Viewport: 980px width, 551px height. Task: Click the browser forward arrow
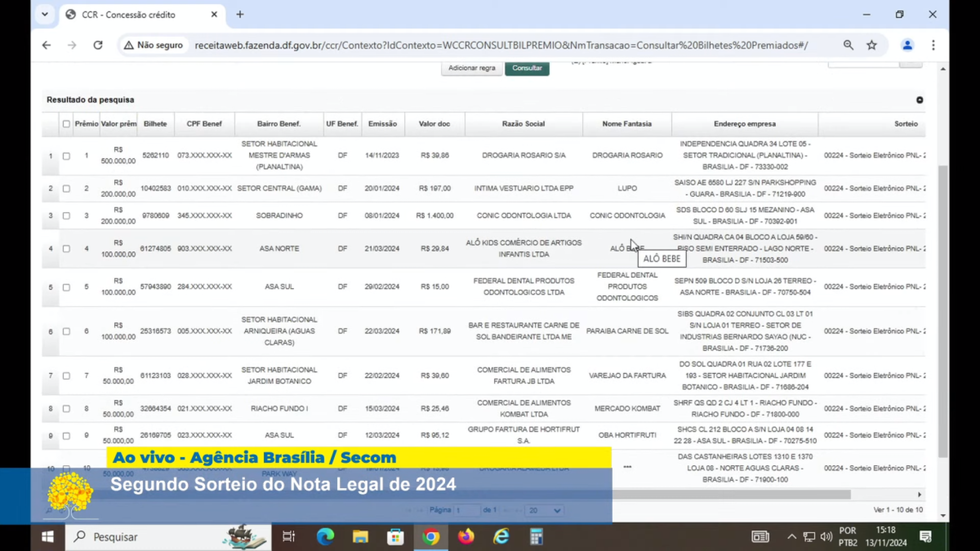point(72,45)
